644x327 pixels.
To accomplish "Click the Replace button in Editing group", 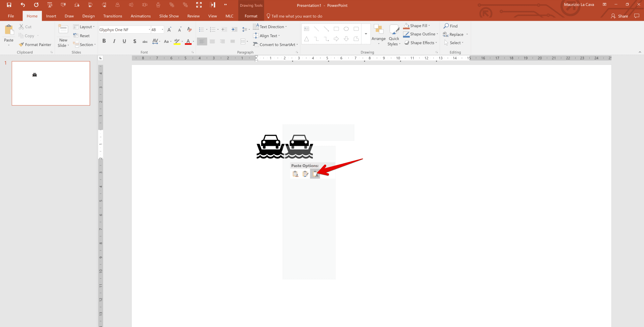I will (455, 34).
